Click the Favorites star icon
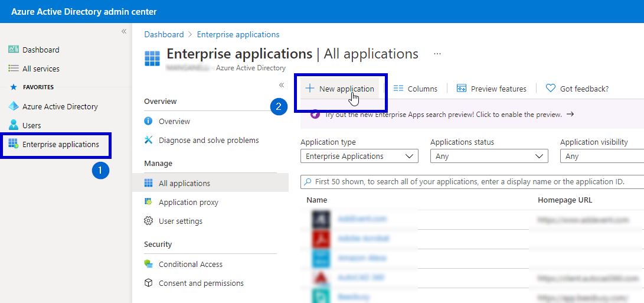644x303 pixels. tap(14, 87)
